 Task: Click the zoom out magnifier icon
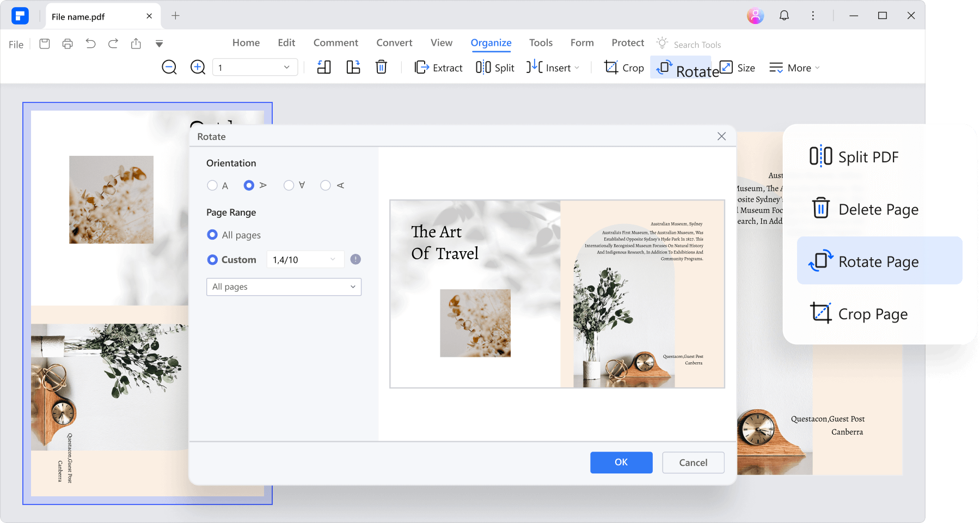point(169,68)
